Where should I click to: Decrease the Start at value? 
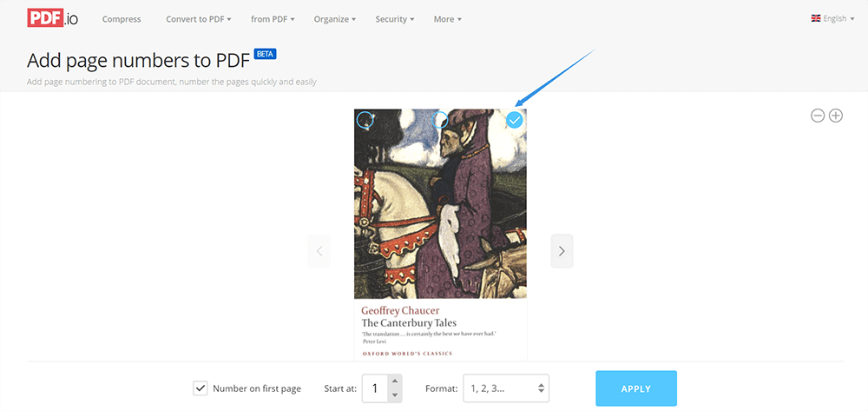[x=395, y=395]
